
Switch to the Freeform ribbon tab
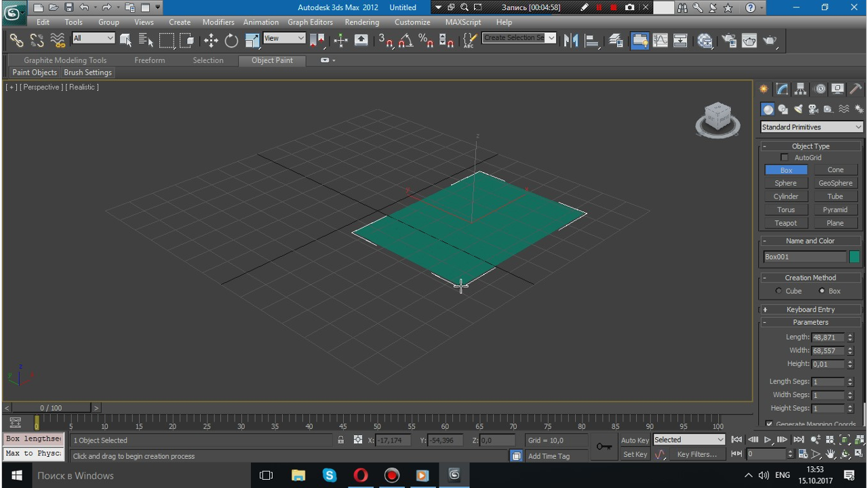coord(149,60)
